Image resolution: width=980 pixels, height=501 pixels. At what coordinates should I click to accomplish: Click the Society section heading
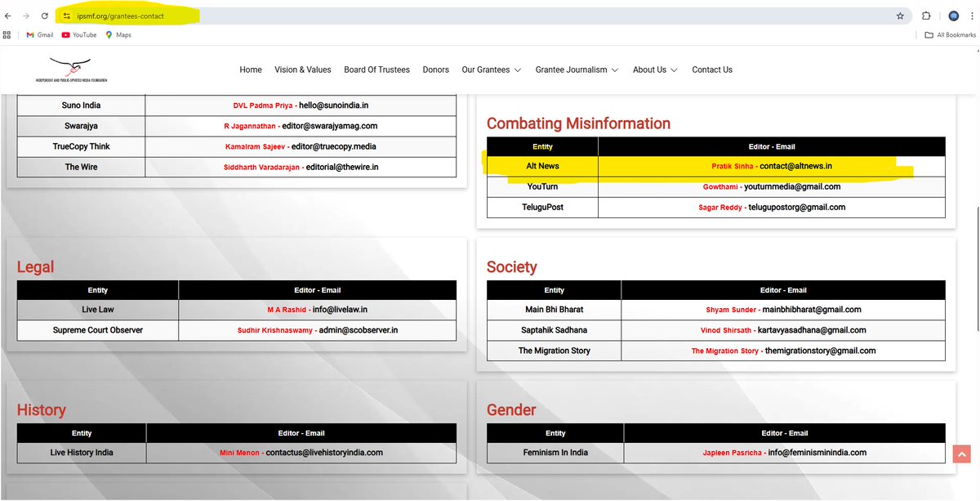512,267
